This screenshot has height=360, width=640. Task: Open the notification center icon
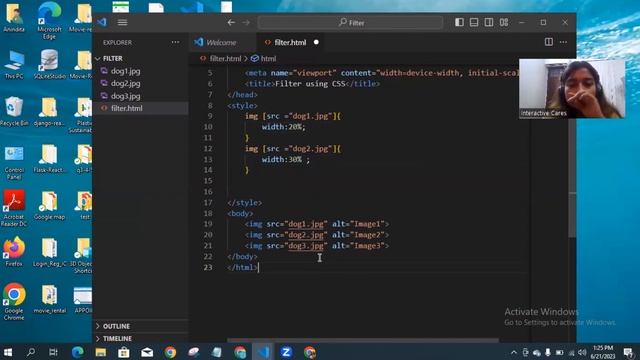point(629,353)
